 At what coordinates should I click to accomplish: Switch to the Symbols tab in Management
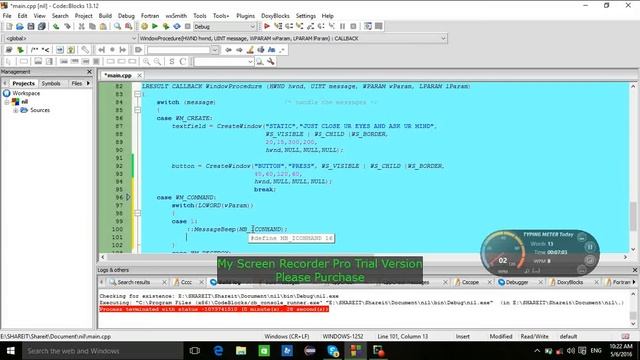click(x=51, y=83)
